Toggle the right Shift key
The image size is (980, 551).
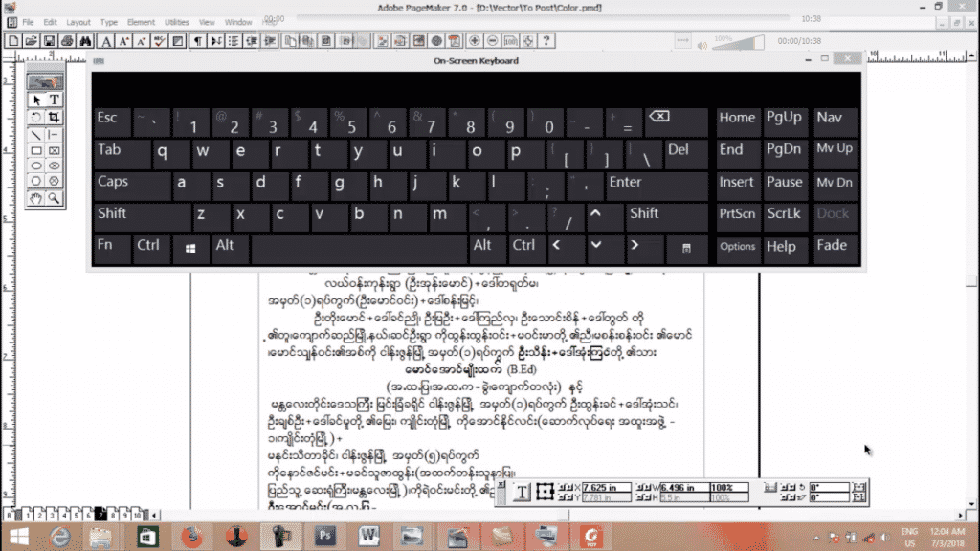pos(667,217)
